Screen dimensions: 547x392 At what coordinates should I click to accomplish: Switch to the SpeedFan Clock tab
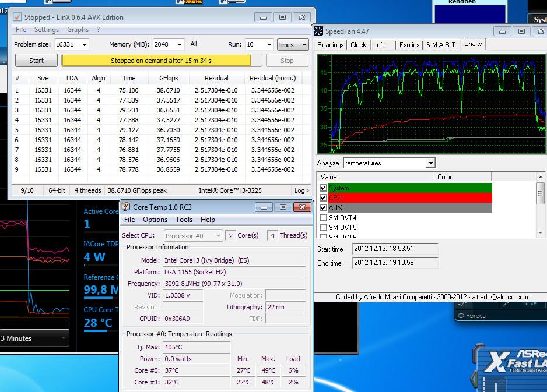[x=358, y=45]
